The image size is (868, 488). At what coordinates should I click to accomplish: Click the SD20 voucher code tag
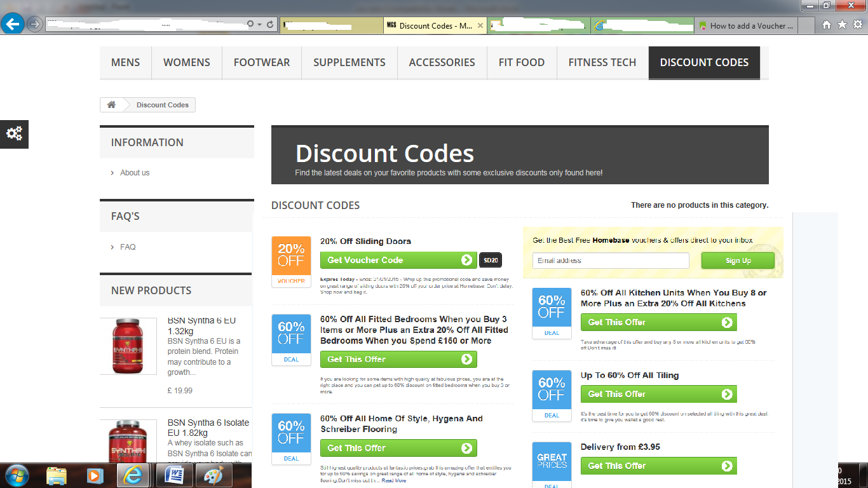[491, 260]
